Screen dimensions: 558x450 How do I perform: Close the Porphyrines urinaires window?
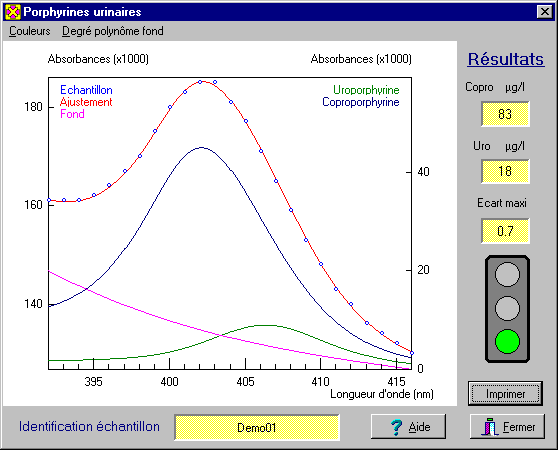544,12
